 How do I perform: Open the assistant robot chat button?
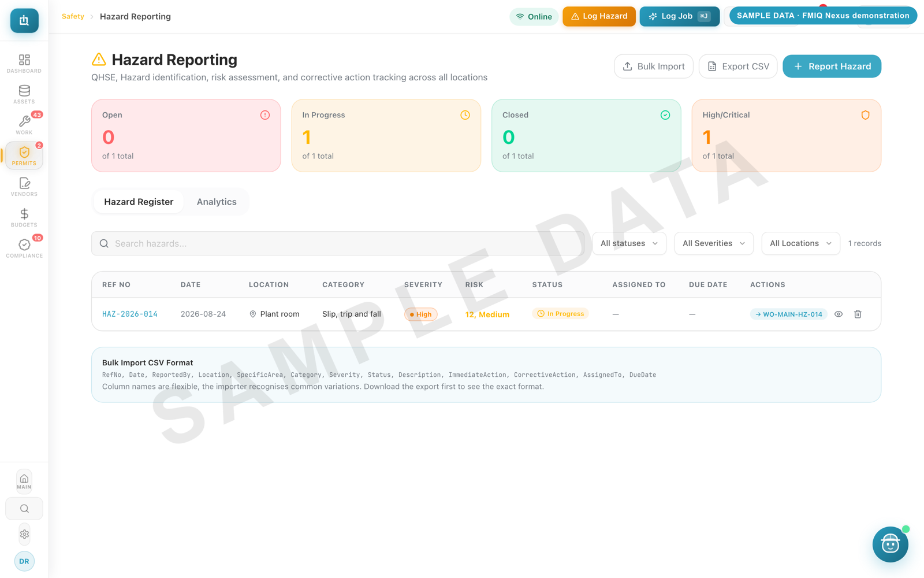[x=890, y=544]
